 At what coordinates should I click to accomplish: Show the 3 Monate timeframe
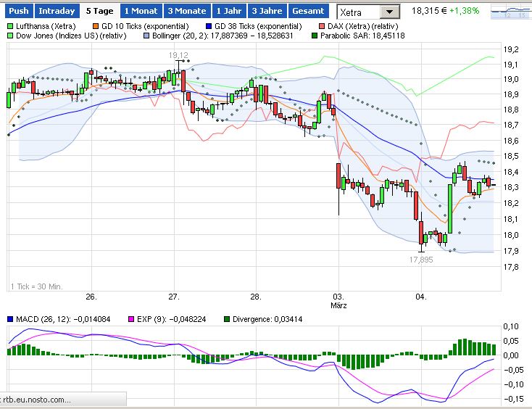tap(187, 11)
